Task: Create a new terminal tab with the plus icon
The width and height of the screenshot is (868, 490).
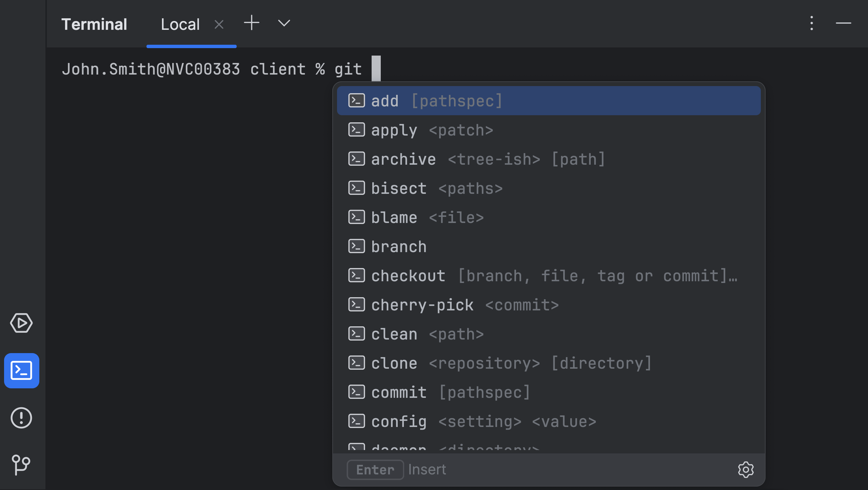Action: point(251,23)
